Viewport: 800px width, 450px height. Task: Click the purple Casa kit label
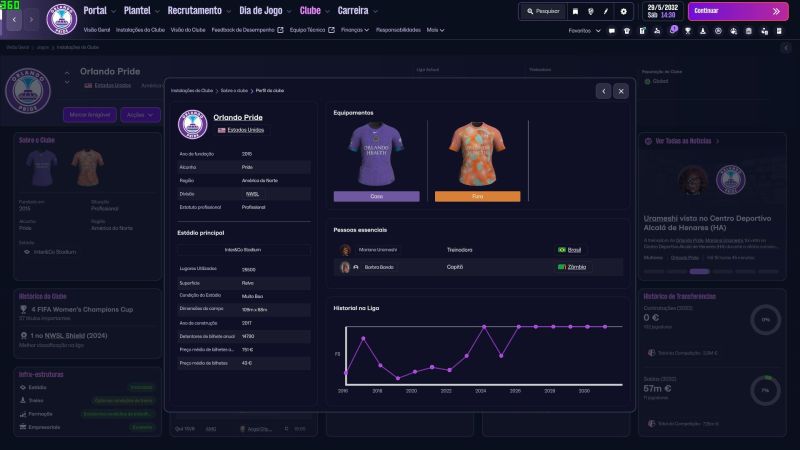(x=377, y=196)
